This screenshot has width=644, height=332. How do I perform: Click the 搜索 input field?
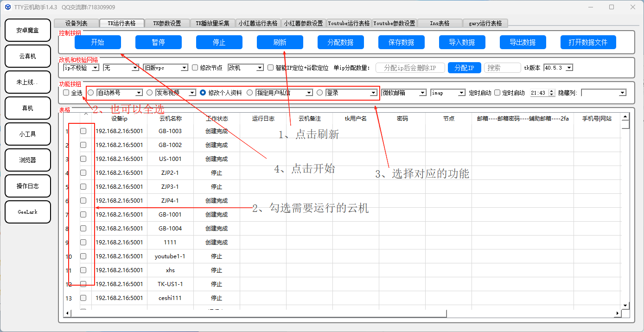[503, 68]
